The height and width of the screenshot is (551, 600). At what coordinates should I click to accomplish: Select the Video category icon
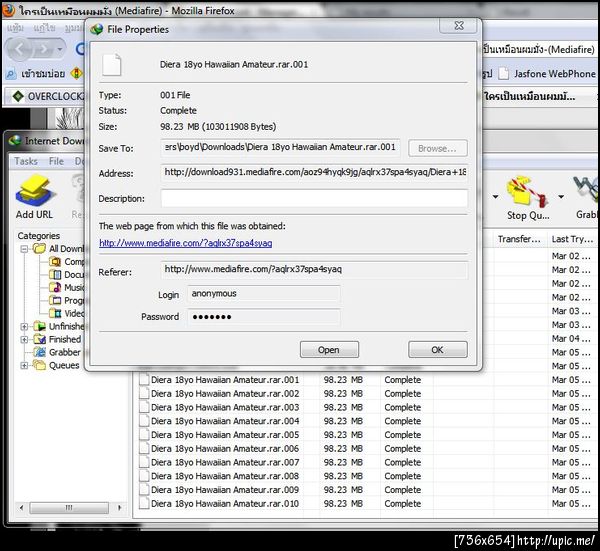(55, 313)
